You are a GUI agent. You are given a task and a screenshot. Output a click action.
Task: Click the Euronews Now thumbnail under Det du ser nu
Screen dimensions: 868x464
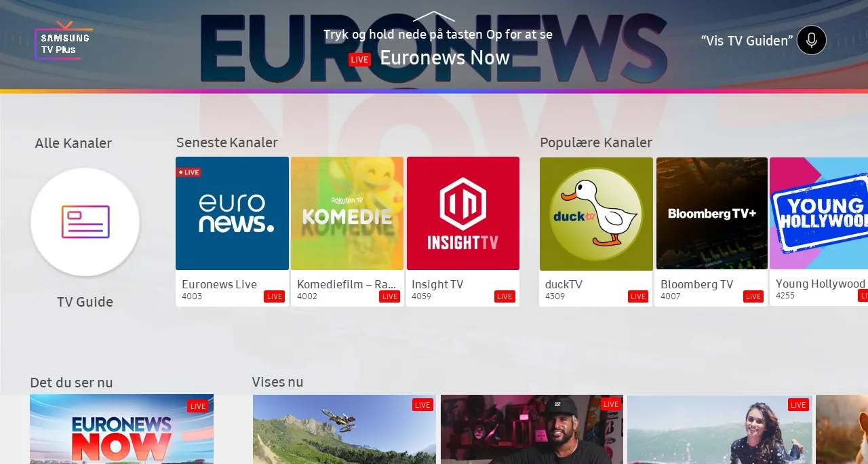coord(121,429)
